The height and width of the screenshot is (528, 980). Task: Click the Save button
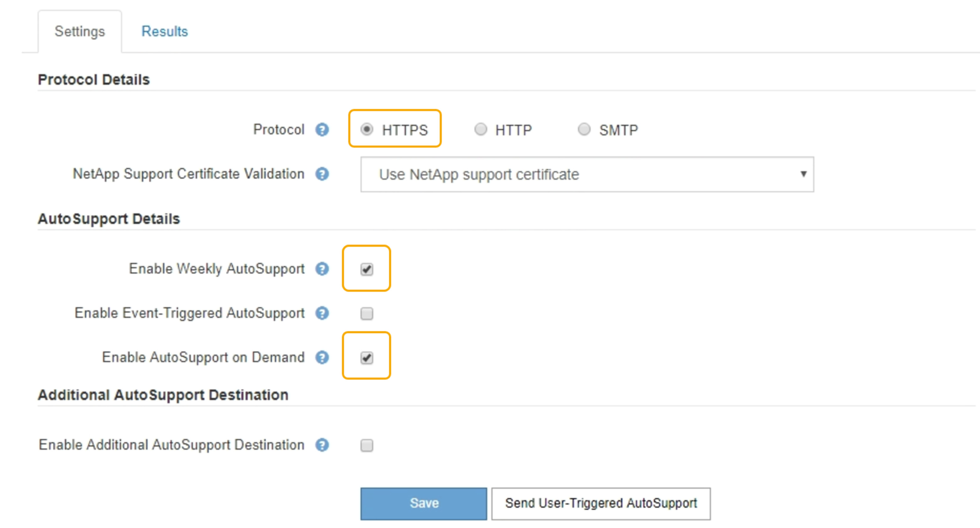tap(423, 503)
